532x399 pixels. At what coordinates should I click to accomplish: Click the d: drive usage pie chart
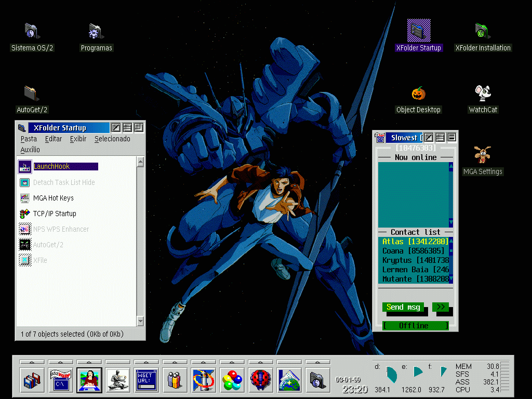point(391,374)
